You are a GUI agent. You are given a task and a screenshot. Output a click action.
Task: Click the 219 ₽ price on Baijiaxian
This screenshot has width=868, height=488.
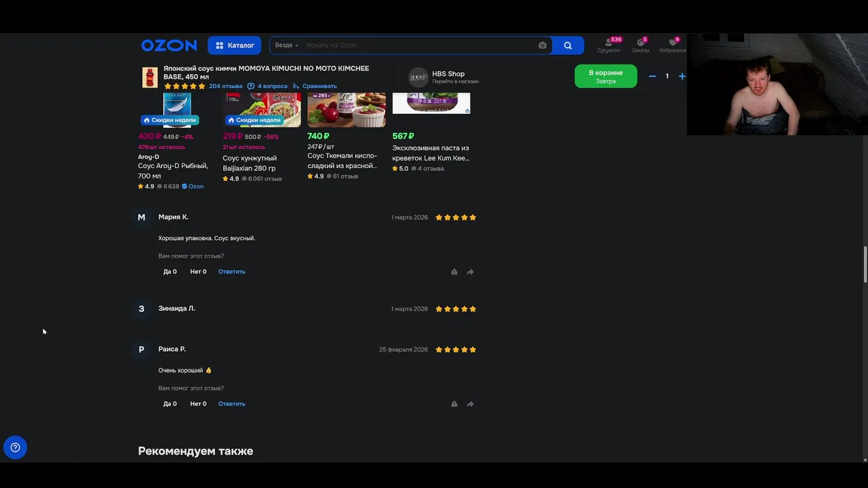[x=233, y=136]
